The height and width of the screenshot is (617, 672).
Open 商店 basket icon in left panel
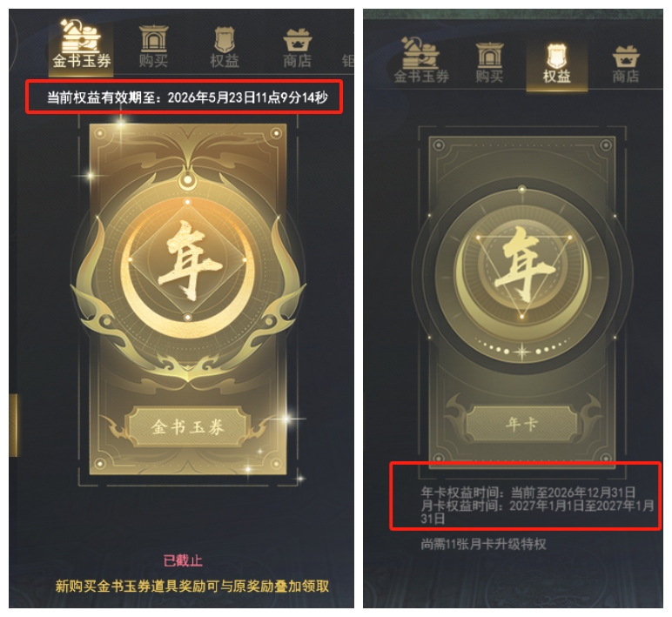(298, 41)
